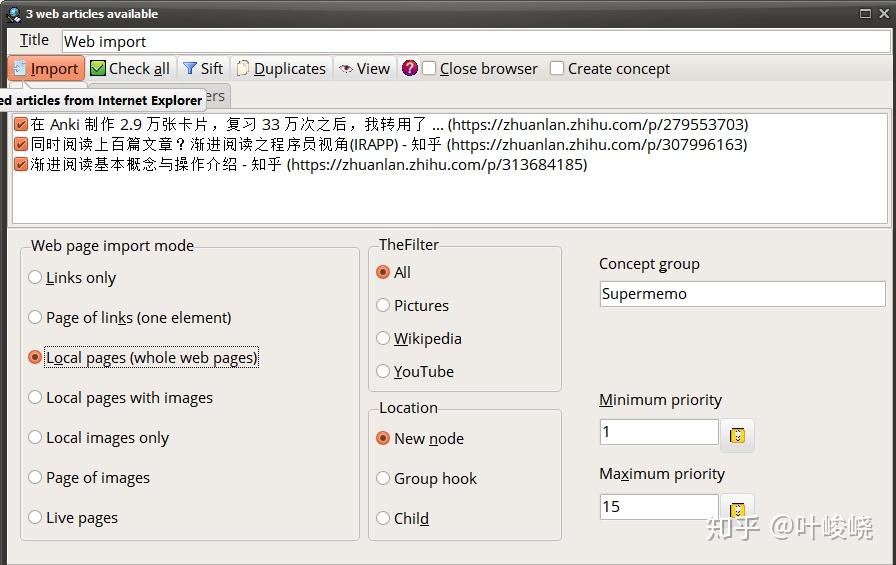The image size is (896, 565).
Task: Click the purple help question mark icon
Action: [409, 69]
